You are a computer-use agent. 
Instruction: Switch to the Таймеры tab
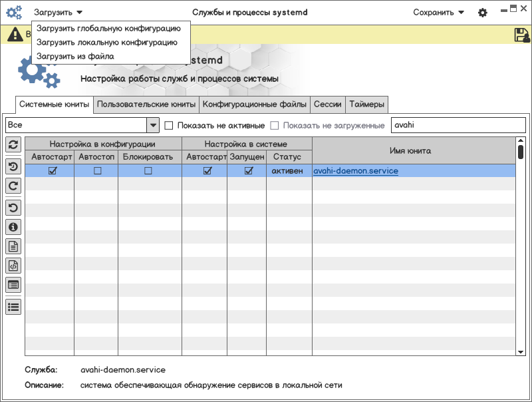point(366,104)
